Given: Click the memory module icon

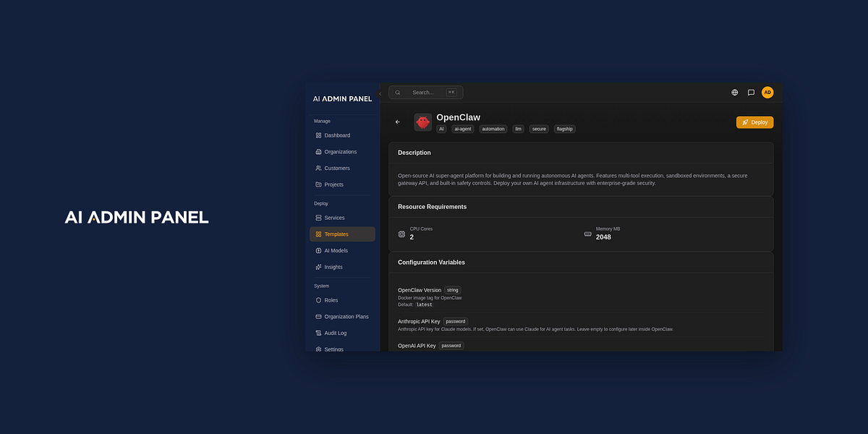Looking at the screenshot, I should click(x=588, y=234).
